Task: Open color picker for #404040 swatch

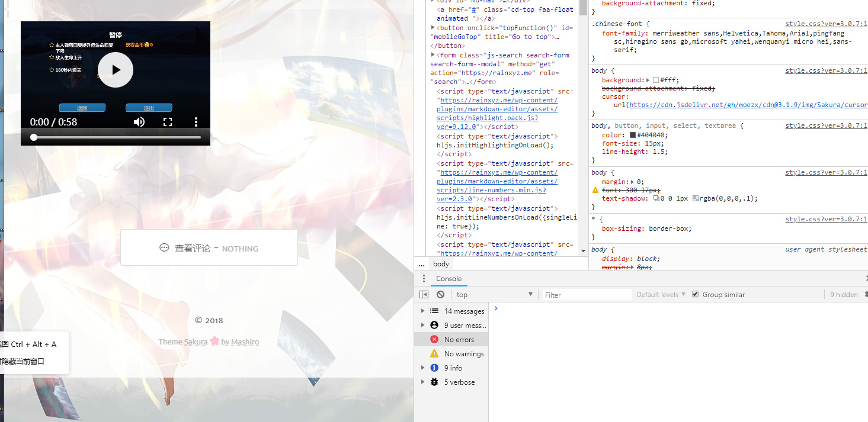Action: (633, 135)
